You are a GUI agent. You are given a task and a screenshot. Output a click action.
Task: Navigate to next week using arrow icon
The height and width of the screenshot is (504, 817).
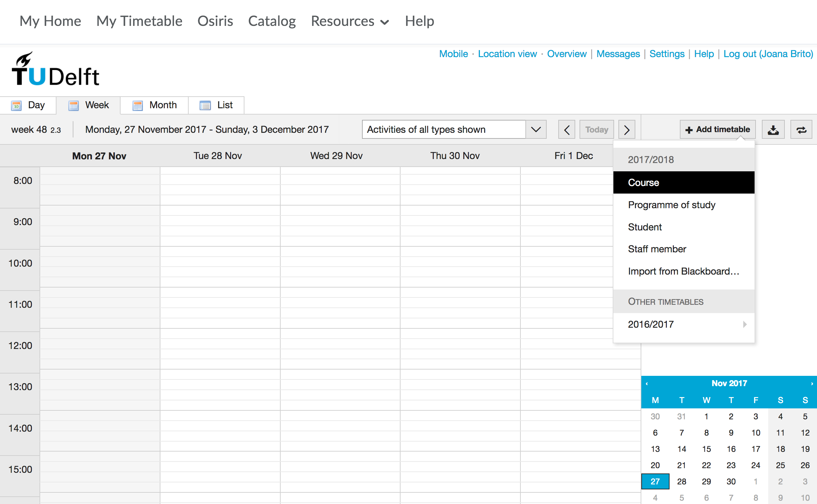[627, 129]
